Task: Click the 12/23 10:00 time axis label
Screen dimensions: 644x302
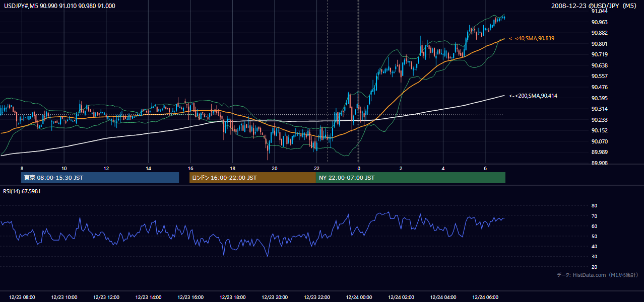Action: point(64,297)
